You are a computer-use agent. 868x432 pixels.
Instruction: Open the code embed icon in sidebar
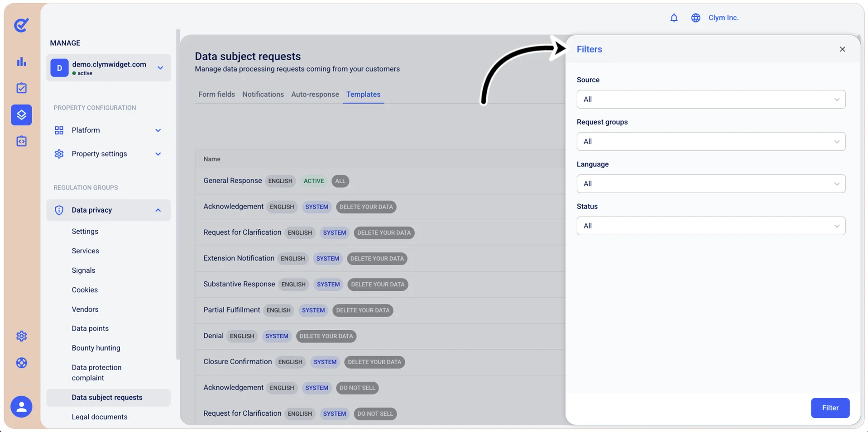point(21,141)
